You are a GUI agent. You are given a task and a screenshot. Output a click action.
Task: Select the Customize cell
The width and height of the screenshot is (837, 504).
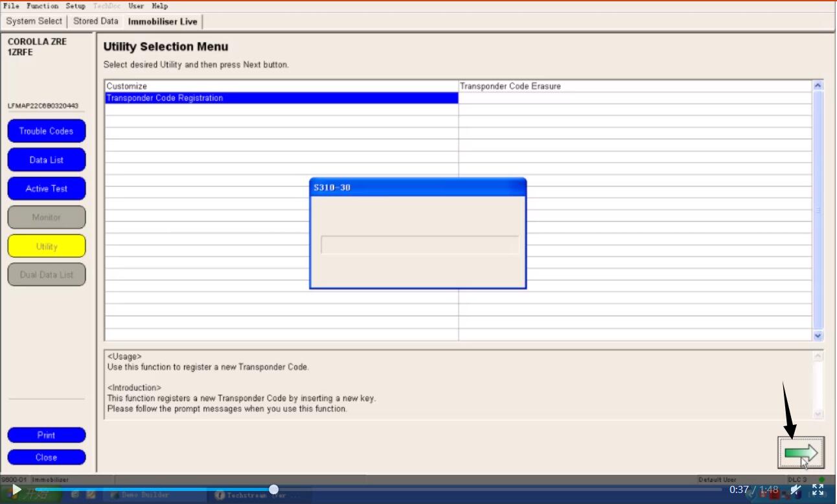pos(282,86)
